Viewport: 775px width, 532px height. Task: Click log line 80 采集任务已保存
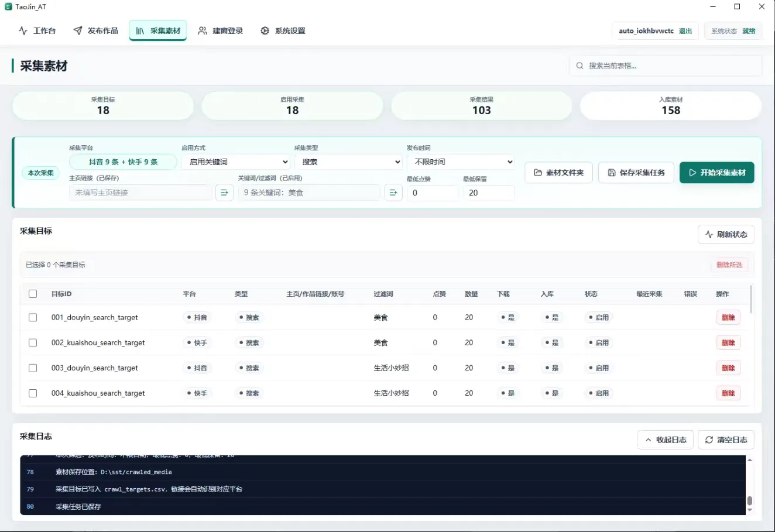coord(78,507)
